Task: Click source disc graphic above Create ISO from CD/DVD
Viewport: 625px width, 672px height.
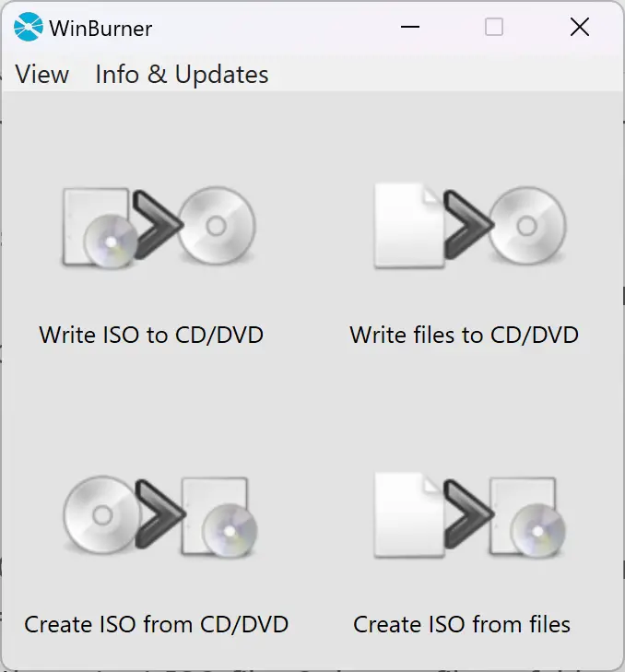Action: 101,514
